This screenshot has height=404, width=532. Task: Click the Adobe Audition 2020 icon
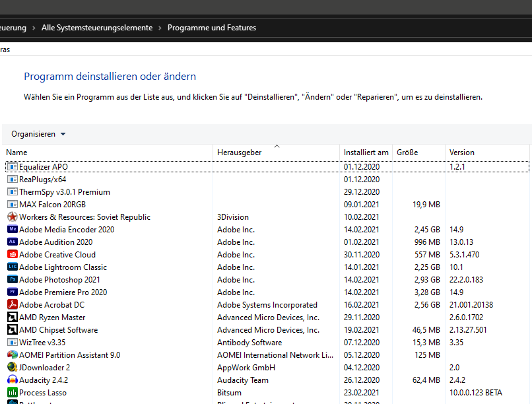[x=13, y=242]
